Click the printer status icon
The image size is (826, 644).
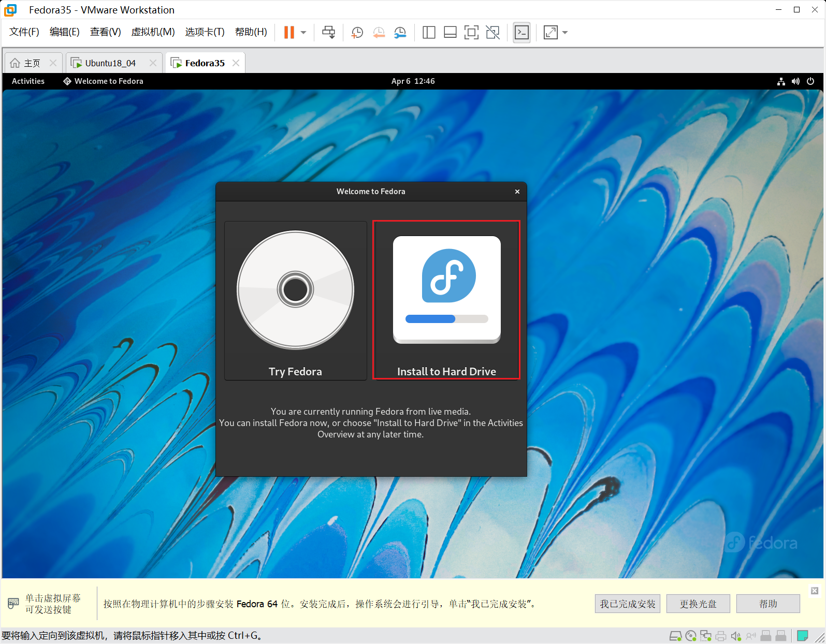(x=720, y=636)
